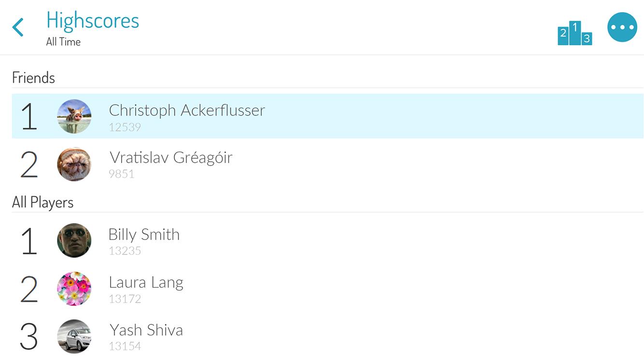Click the Highscores title

point(93,21)
